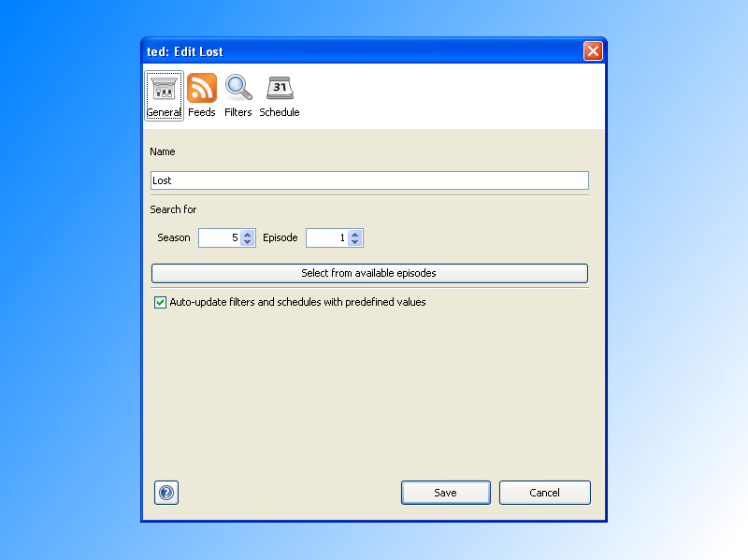Focus the Name text field containing Lost
Viewport: 748px width, 560px height.
[369, 180]
